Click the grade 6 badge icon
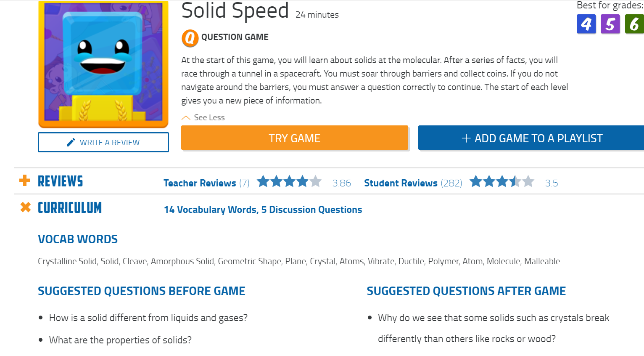644x356 pixels. (634, 24)
